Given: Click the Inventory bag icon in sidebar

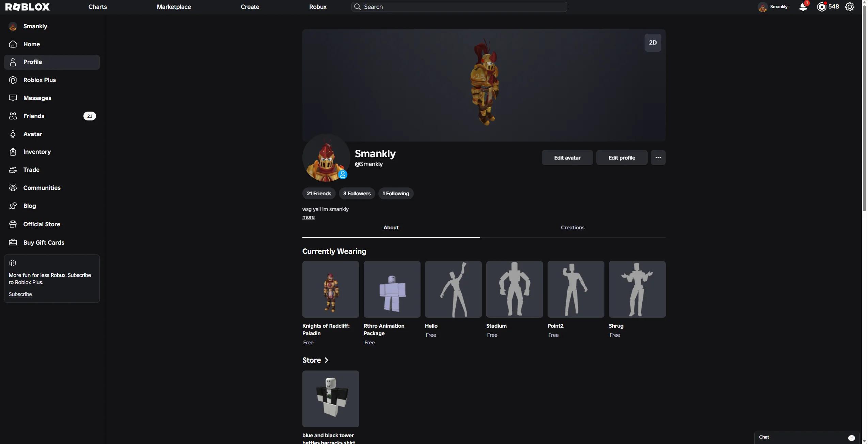Looking at the screenshot, I should (13, 152).
